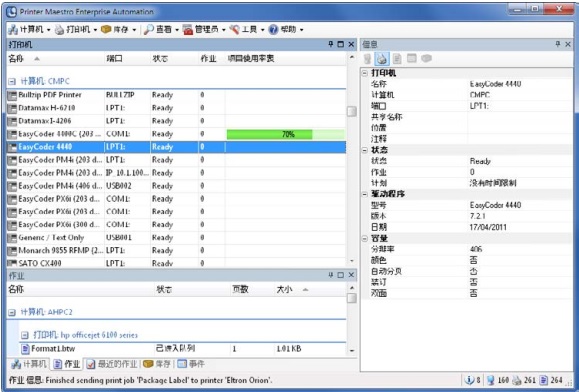Click the dropdown arrow beside 管理员
Image resolution: width=579 pixels, height=392 pixels.
[x=223, y=30]
